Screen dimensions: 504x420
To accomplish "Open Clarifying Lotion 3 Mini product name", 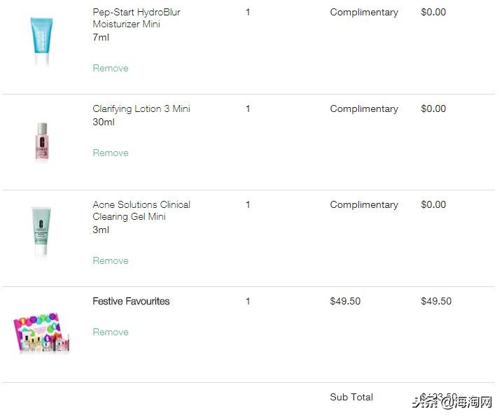I will click(141, 109).
